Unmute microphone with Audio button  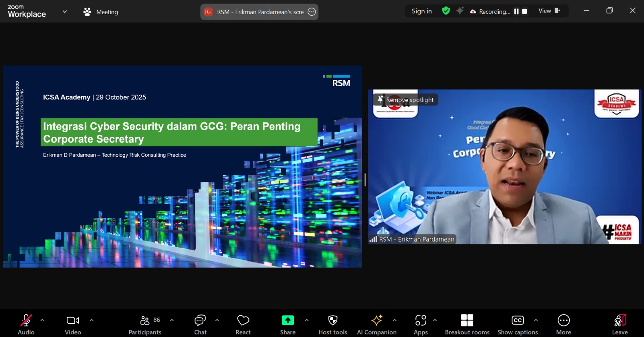[26, 325]
